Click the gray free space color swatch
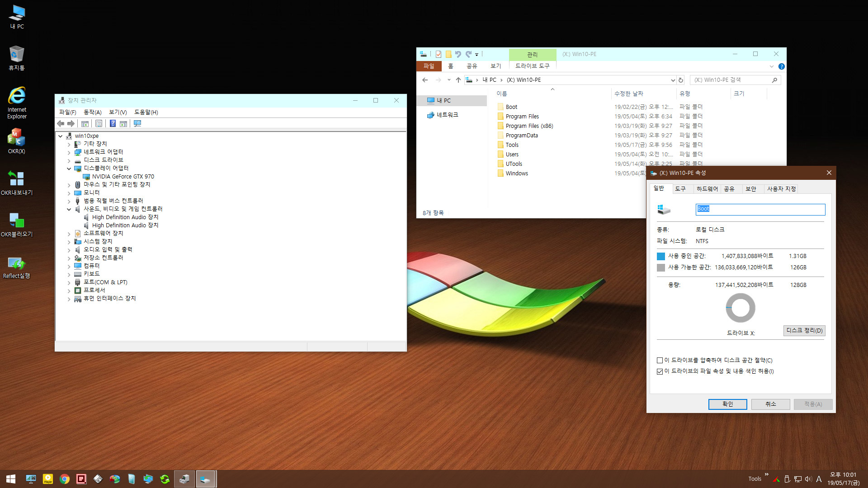Image resolution: width=868 pixels, height=488 pixels. tap(660, 267)
